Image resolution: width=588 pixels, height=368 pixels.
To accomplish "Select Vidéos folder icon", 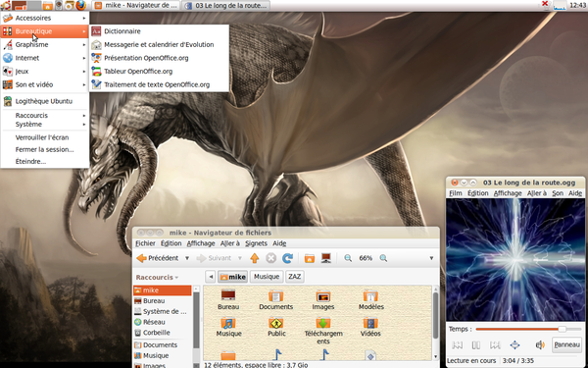I will click(x=370, y=327).
